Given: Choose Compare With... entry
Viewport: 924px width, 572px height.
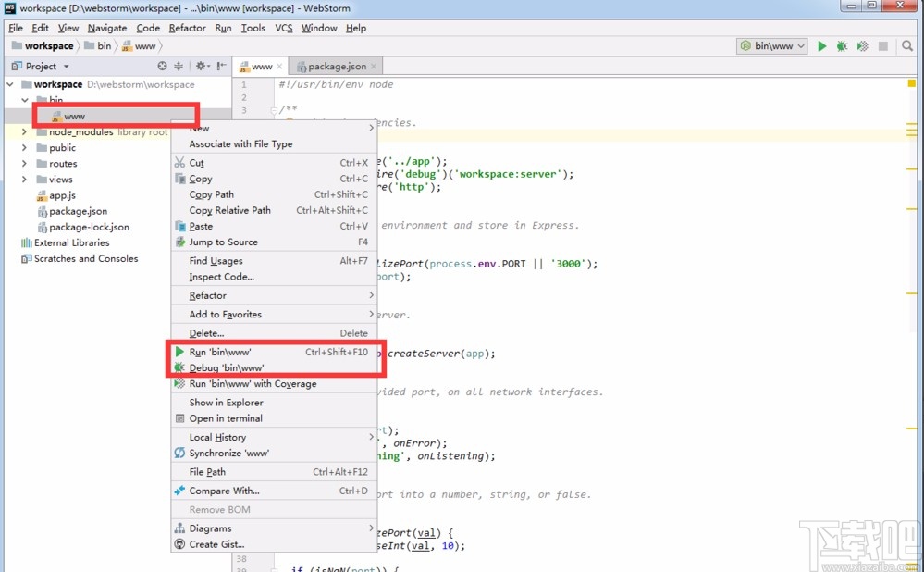Looking at the screenshot, I should [x=274, y=491].
